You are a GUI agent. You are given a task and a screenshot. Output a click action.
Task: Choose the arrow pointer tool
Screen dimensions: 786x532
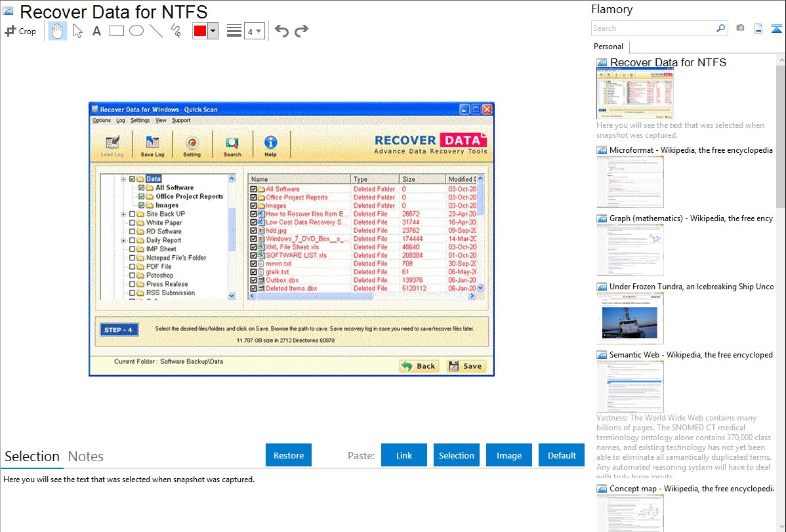[x=77, y=31]
